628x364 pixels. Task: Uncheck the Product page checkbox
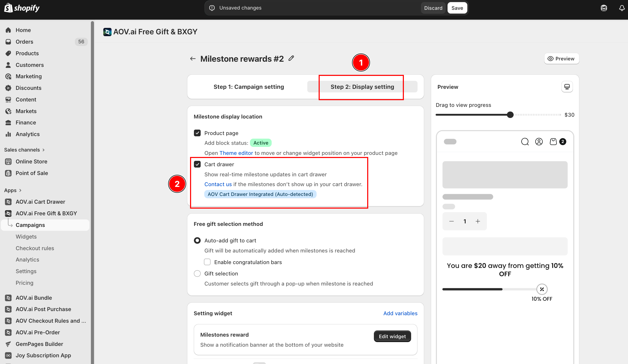pos(197,133)
